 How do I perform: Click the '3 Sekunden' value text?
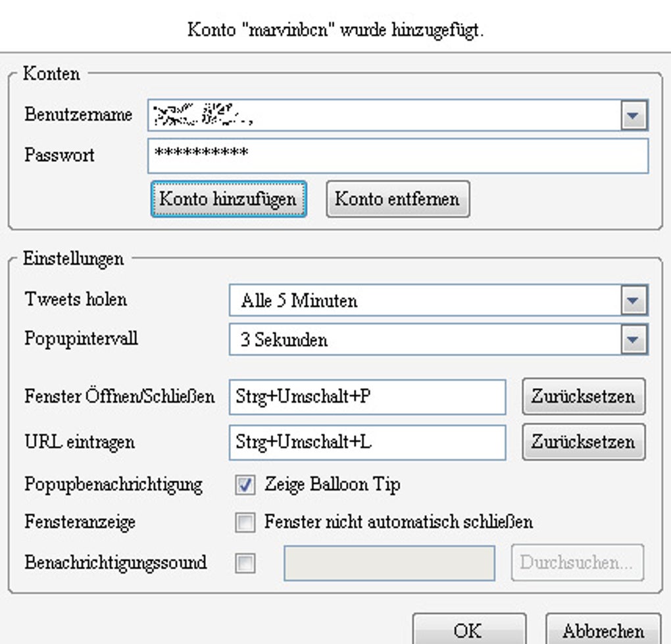pos(284,340)
